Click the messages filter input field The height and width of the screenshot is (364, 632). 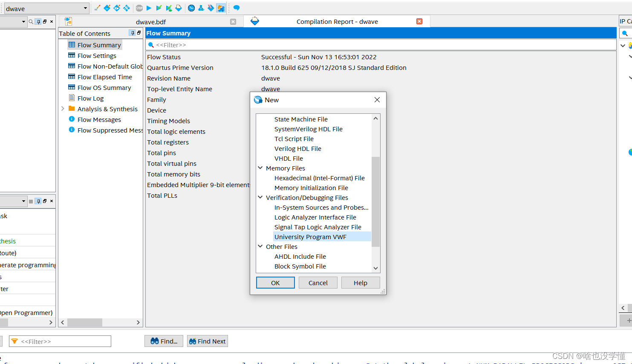pyautogui.click(x=60, y=341)
